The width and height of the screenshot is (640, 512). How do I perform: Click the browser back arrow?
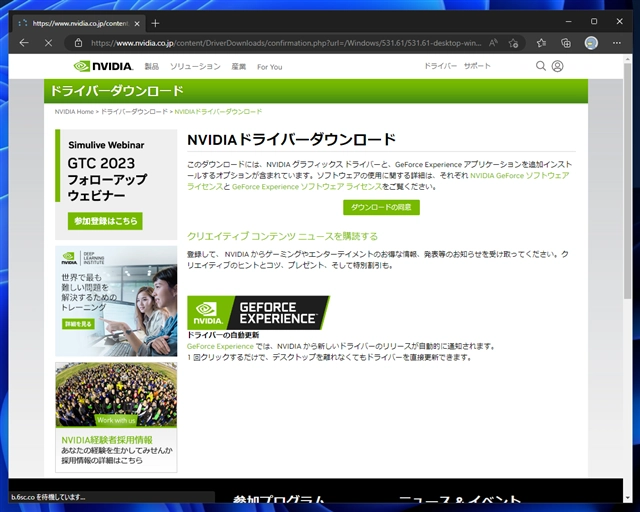tap(24, 43)
